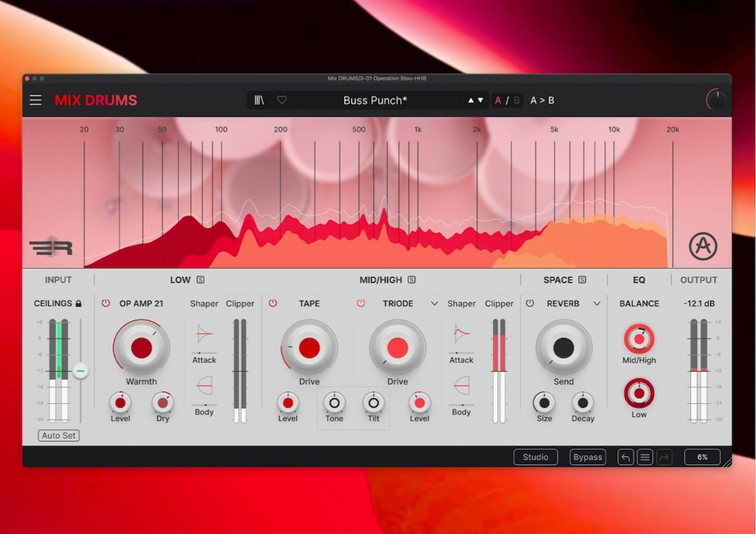
Task: Click the window resize handle in the corner
Action: pyautogui.click(x=727, y=461)
